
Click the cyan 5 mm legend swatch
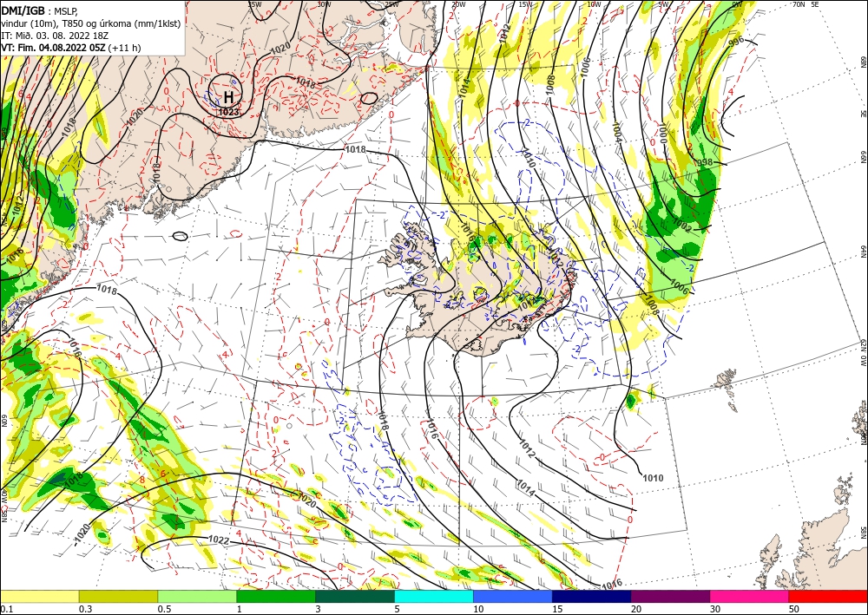434,596
